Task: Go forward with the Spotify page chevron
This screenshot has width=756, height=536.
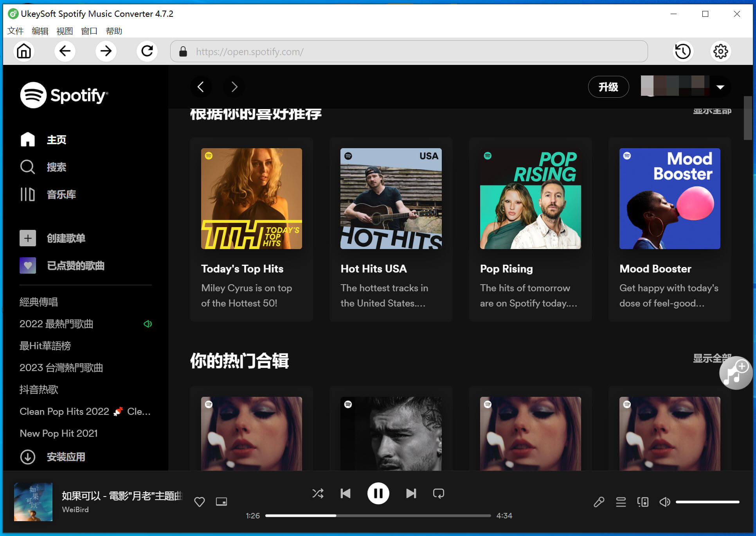Action: (x=234, y=87)
